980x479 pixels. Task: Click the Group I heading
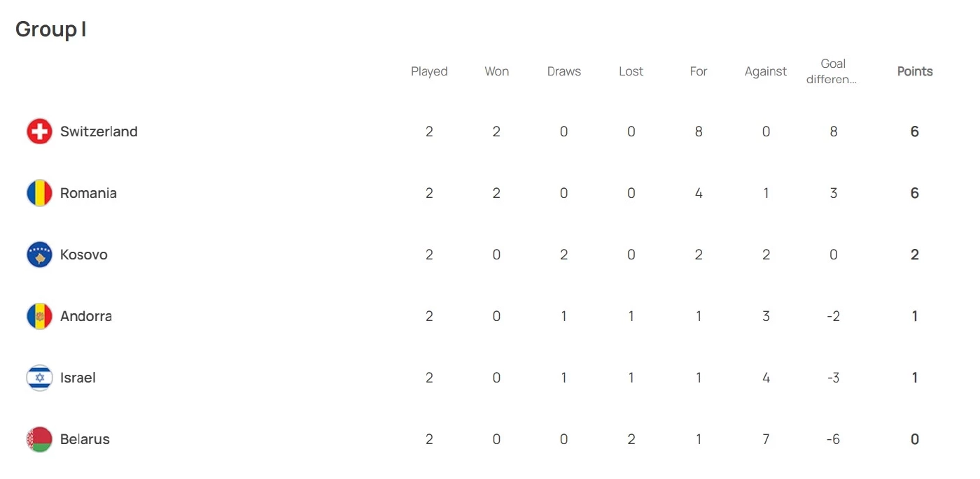point(51,29)
